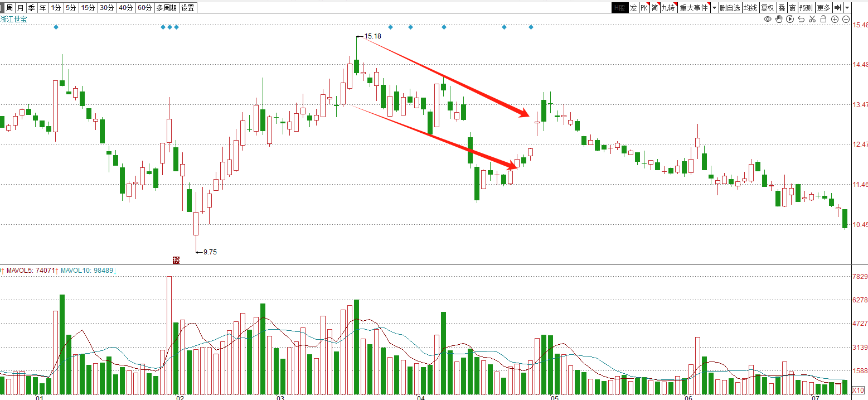Click the 简 toolbar button

[654, 8]
